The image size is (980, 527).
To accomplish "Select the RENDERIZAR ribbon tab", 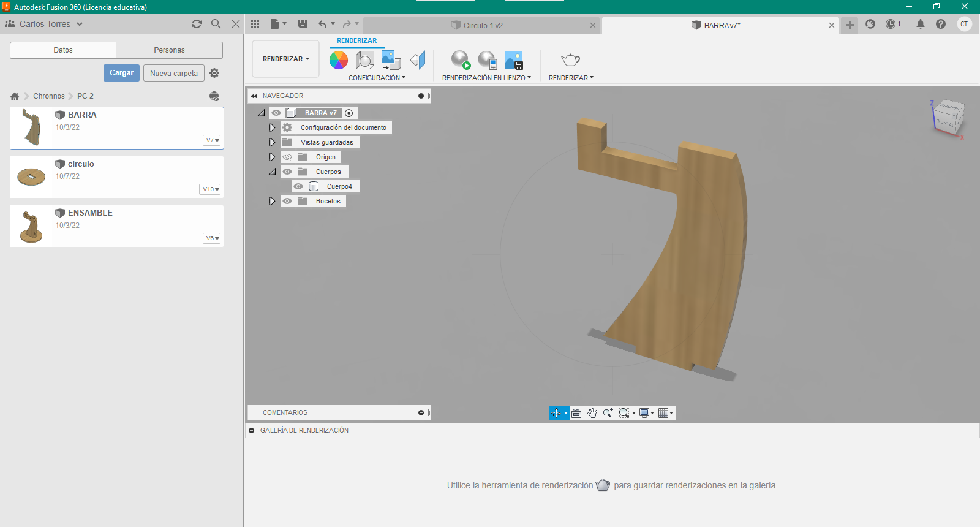I will [357, 40].
